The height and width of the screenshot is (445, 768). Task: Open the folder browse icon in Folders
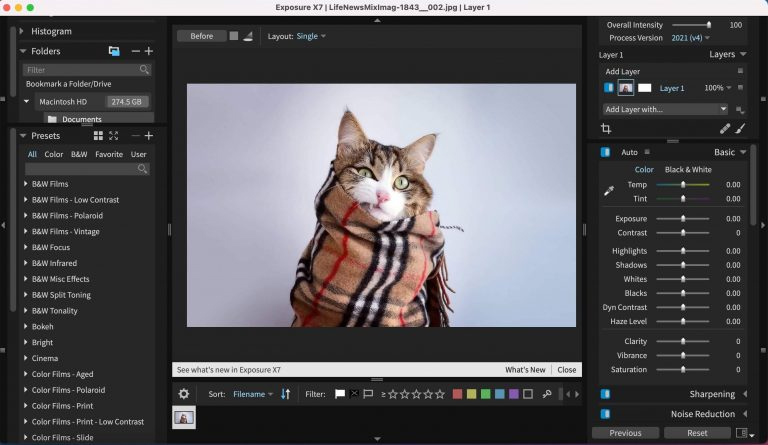(x=114, y=51)
